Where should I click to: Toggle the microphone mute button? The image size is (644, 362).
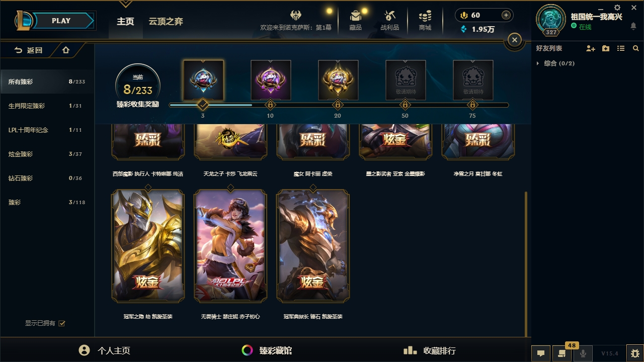pyautogui.click(x=583, y=353)
